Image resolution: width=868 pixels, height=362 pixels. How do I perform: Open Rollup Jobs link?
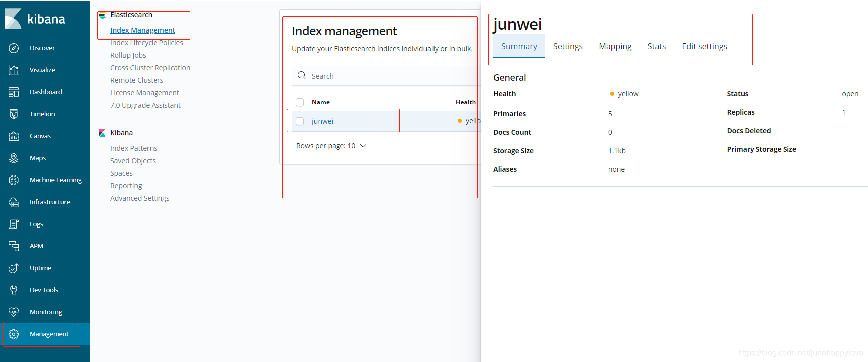coord(128,55)
